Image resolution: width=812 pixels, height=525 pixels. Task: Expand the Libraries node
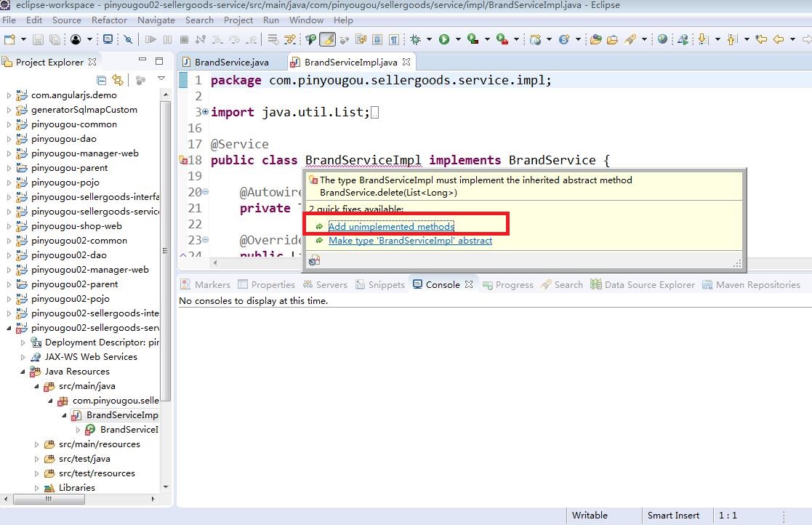coord(36,488)
